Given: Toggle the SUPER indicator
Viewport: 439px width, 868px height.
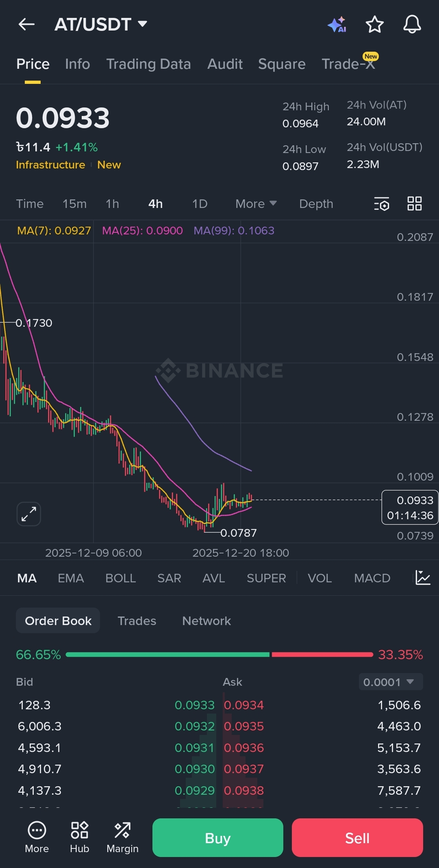Looking at the screenshot, I should click(266, 578).
